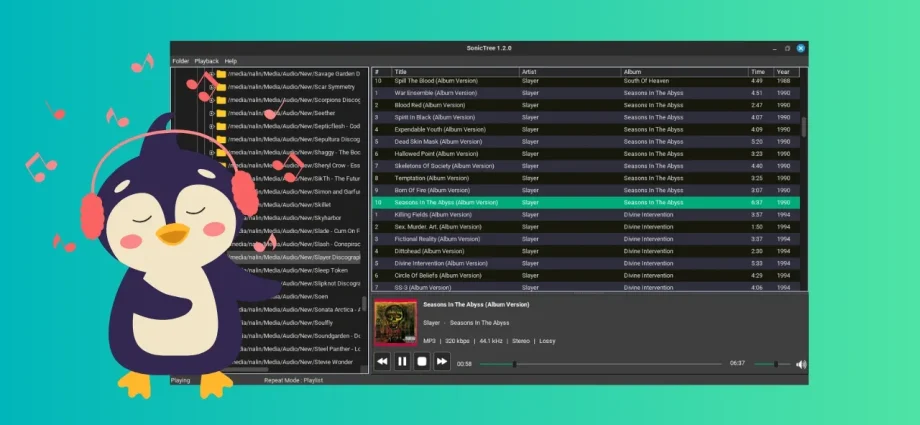
Task: Click the MP3 320 kbps format info line
Action: click(489, 341)
